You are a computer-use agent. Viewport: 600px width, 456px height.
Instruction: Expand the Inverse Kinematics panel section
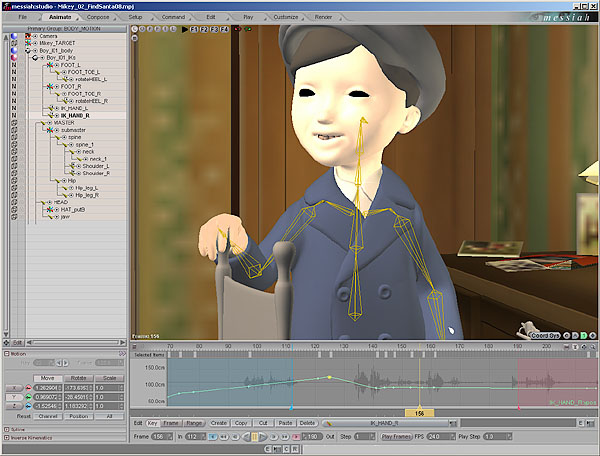coord(7,438)
